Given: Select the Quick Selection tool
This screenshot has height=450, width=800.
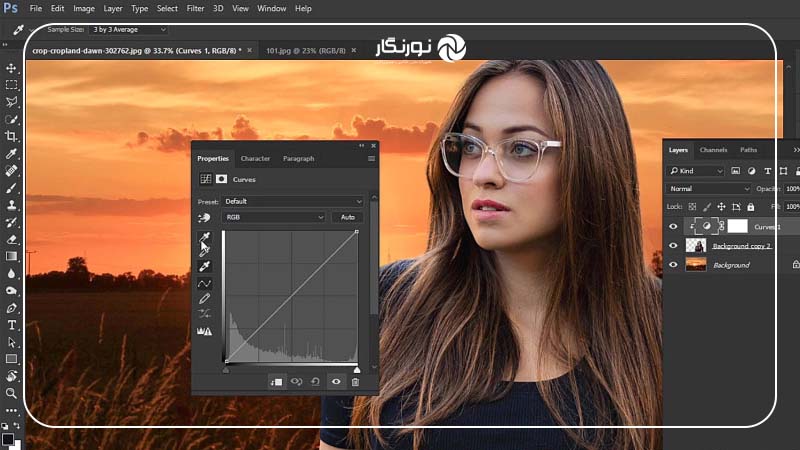Looking at the screenshot, I should [x=11, y=119].
